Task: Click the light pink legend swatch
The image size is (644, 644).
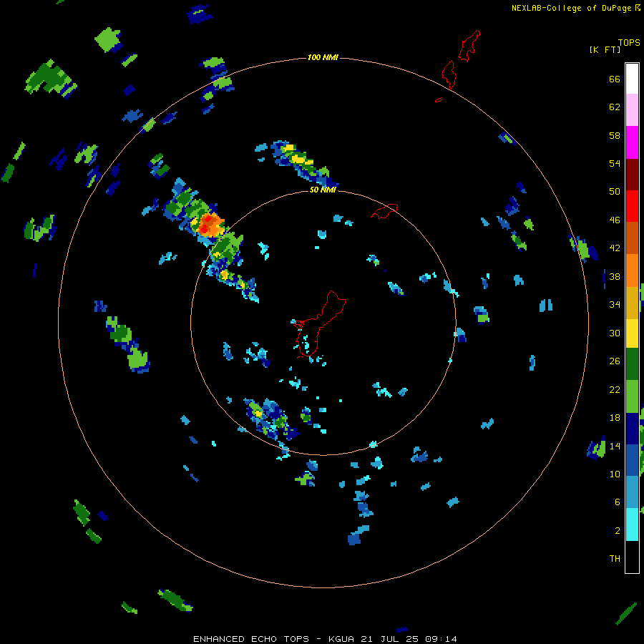Action: 632,110
